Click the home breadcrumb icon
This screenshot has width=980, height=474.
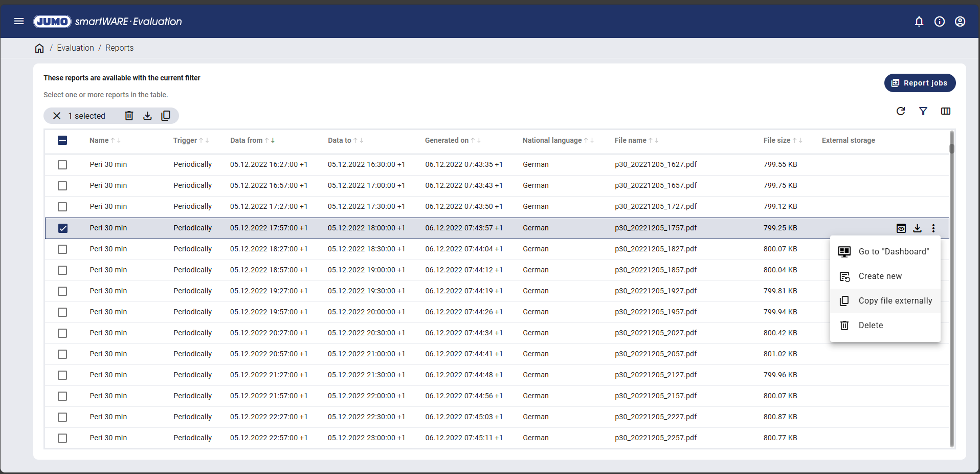(39, 48)
